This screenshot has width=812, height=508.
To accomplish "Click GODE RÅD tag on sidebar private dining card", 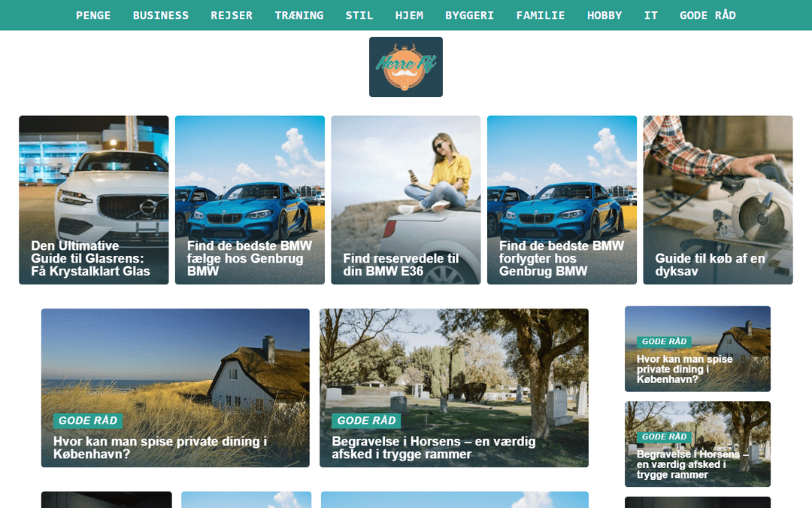I will 664,342.
